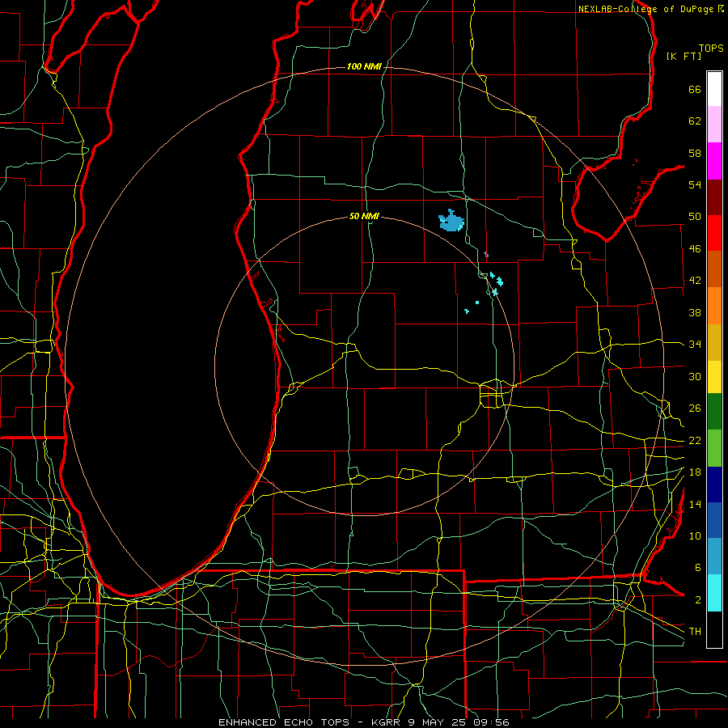Click the "10" scale label
Viewport: 728px width, 728px height.
pos(695,536)
